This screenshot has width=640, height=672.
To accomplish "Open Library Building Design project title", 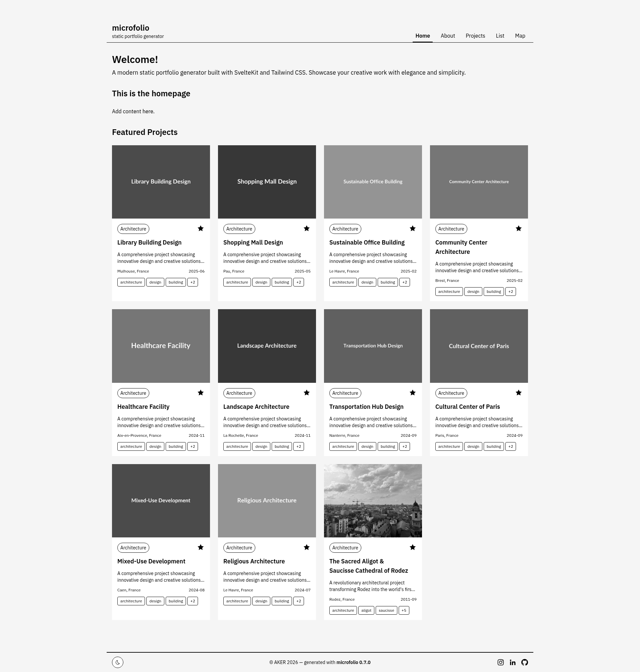I will pyautogui.click(x=149, y=243).
